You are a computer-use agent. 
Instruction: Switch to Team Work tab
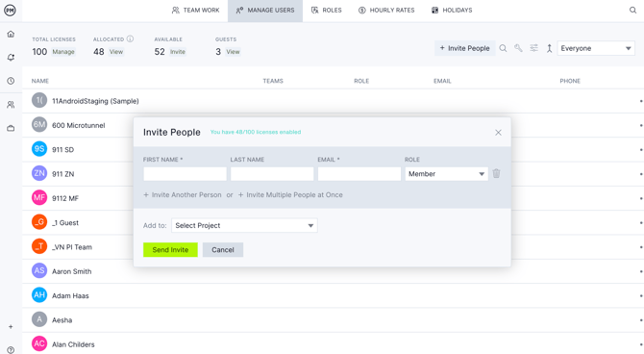(x=195, y=11)
